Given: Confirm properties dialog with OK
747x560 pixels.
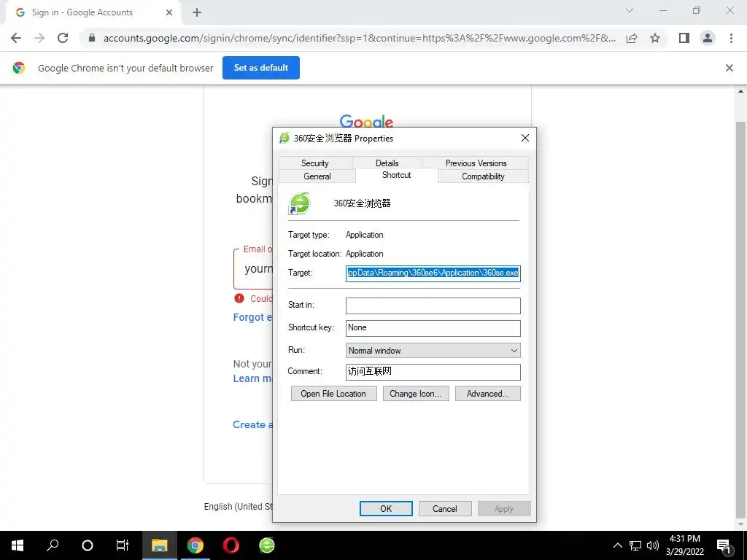Looking at the screenshot, I should (386, 508).
